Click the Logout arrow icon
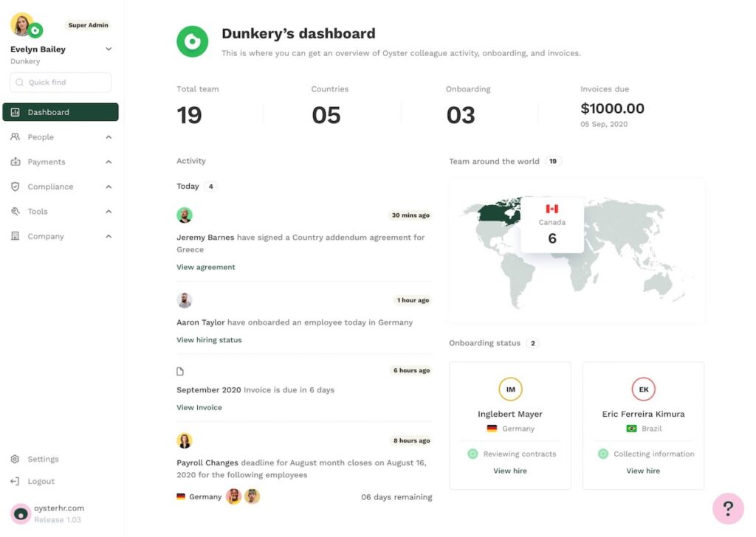Image resolution: width=756 pixels, height=537 pixels. click(15, 481)
